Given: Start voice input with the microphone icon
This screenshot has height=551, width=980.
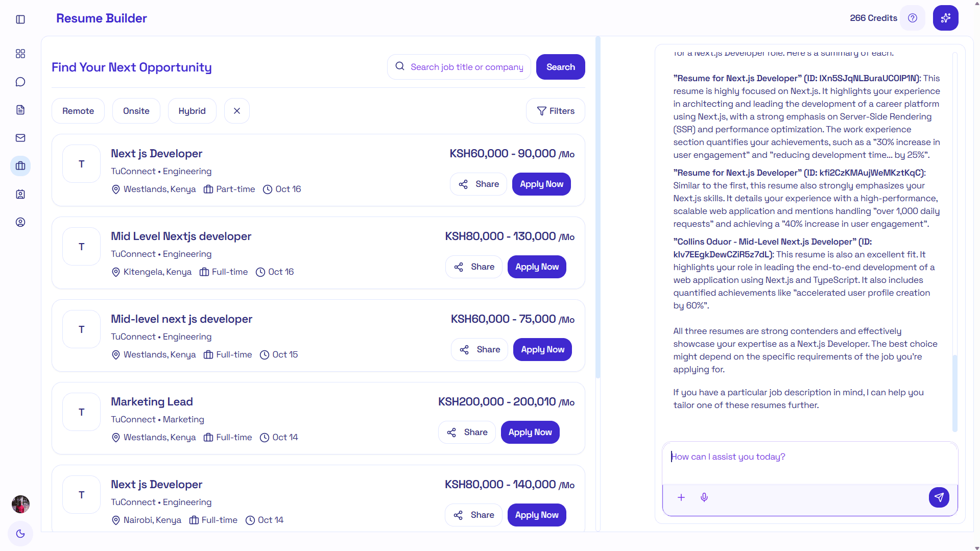Looking at the screenshot, I should pyautogui.click(x=704, y=497).
